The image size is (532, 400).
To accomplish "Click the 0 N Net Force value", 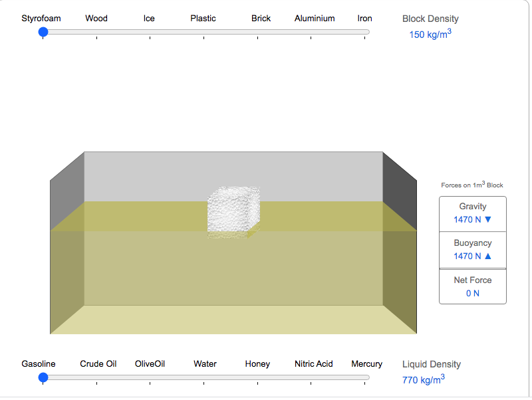I will (x=472, y=294).
